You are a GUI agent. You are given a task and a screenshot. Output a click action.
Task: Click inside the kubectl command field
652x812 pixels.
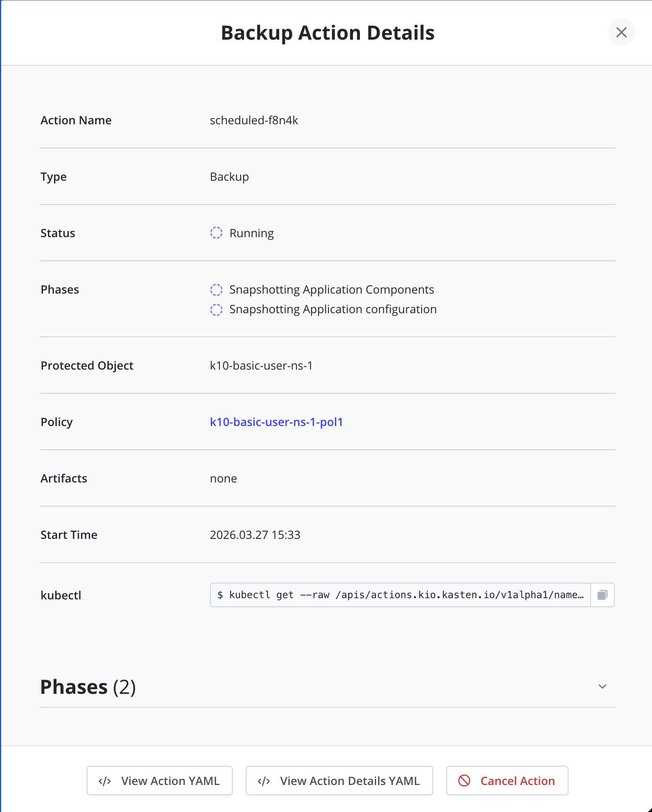400,595
